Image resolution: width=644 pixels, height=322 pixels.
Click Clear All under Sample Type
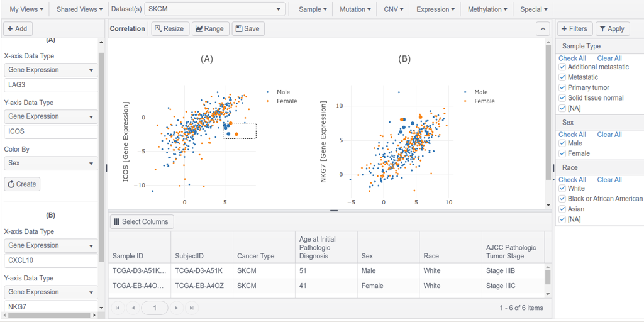tap(609, 58)
